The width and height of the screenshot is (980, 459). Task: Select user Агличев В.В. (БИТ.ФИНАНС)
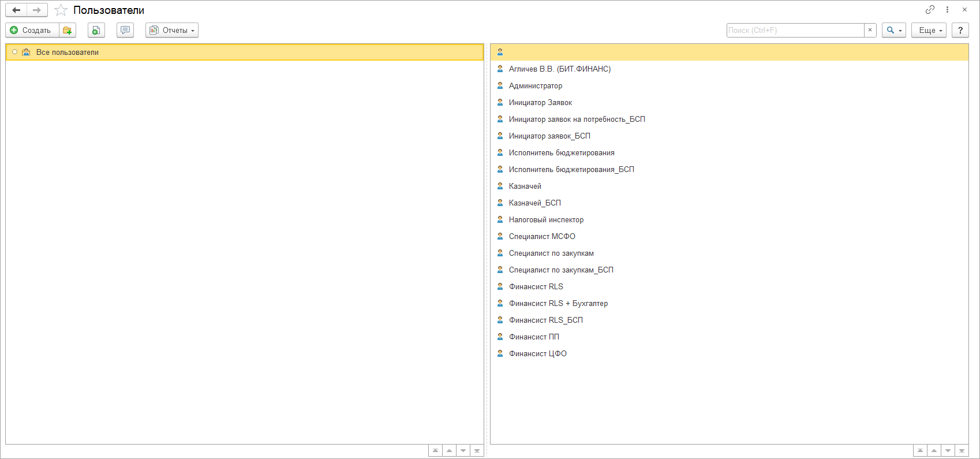tap(730, 69)
